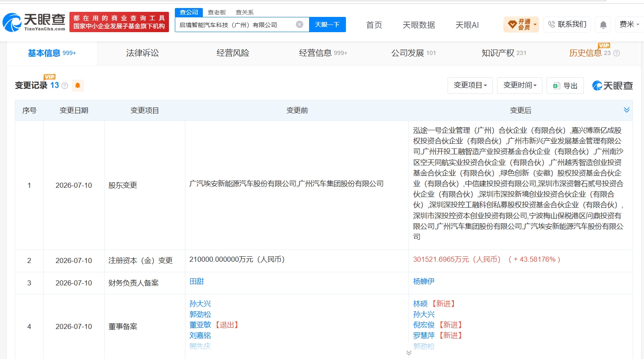The width and height of the screenshot is (644, 359).
Task: Switch to the 法律诉讼 tab
Action: pos(142,53)
